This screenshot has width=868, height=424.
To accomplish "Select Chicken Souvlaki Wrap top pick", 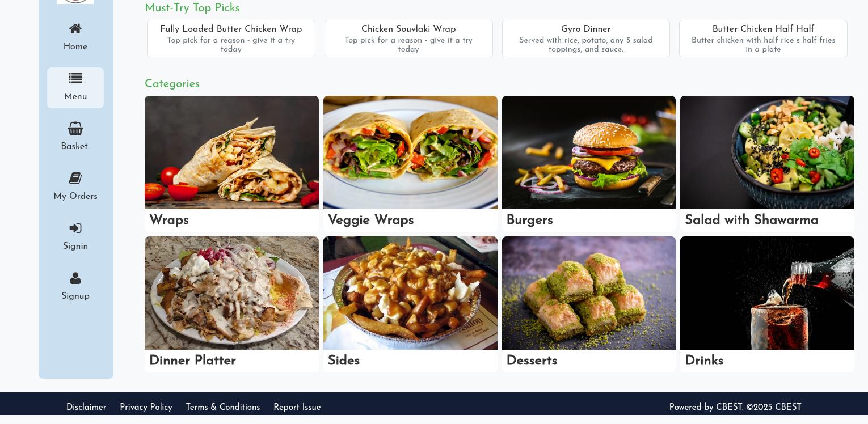I will point(408,39).
